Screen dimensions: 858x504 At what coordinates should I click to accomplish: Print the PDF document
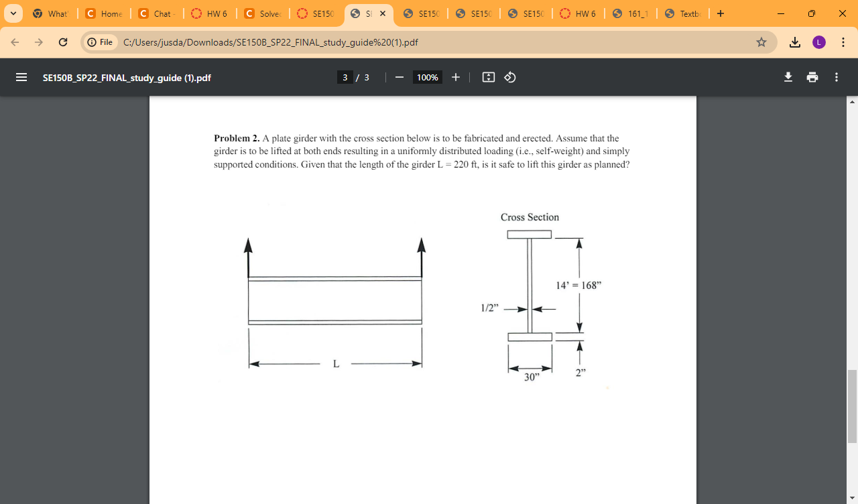coord(812,77)
